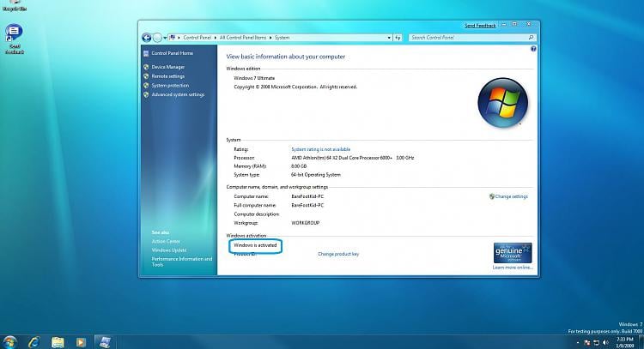Click the '64-bit Operating System' value
The height and width of the screenshot is (349, 644).
[316, 175]
